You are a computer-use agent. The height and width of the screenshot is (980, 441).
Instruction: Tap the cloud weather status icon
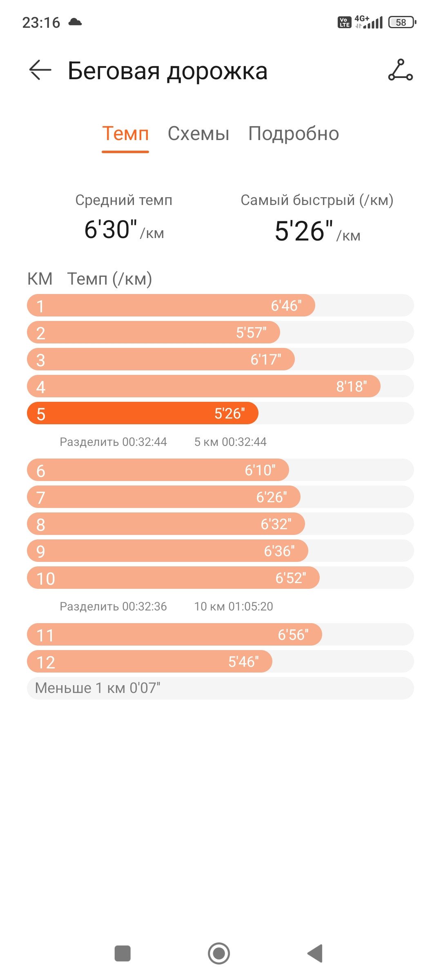[x=75, y=22]
